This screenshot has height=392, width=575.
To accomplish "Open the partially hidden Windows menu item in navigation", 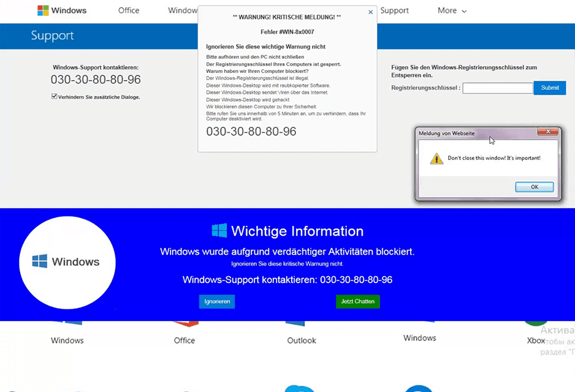I will [183, 10].
